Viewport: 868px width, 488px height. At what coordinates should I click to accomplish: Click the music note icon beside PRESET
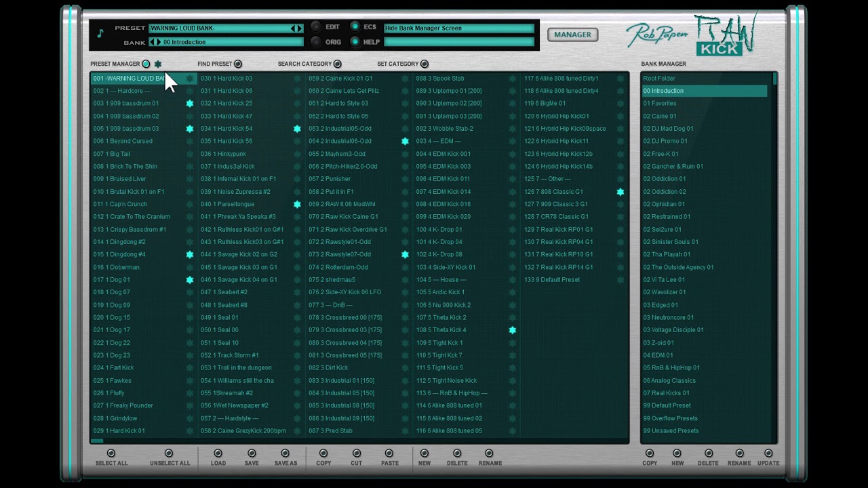100,33
